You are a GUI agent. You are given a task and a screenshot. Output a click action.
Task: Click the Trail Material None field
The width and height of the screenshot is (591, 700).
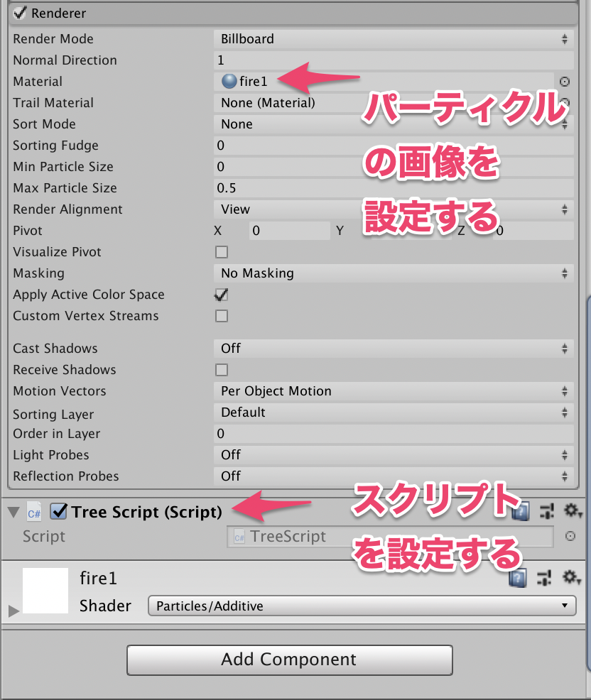click(384, 103)
